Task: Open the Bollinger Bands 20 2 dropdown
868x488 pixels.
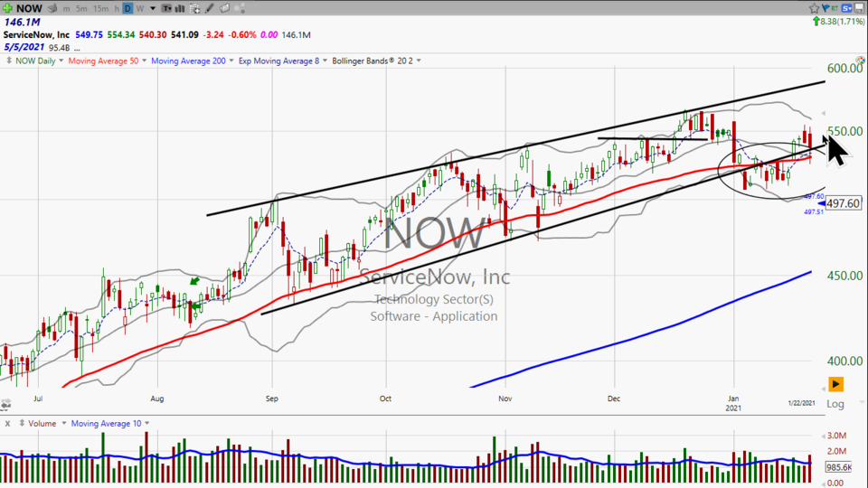Action: (419, 61)
